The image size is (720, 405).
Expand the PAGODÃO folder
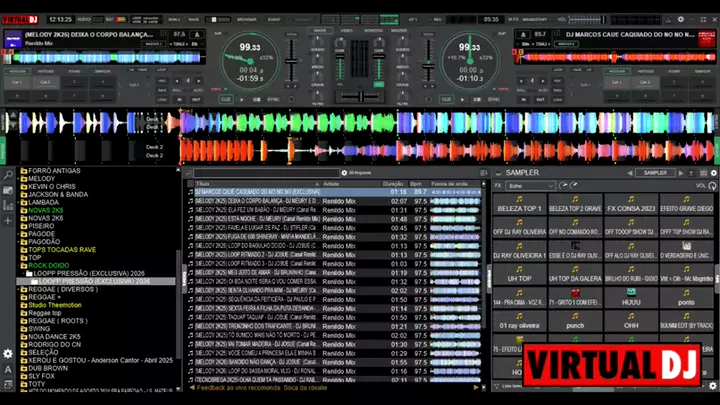point(19,242)
